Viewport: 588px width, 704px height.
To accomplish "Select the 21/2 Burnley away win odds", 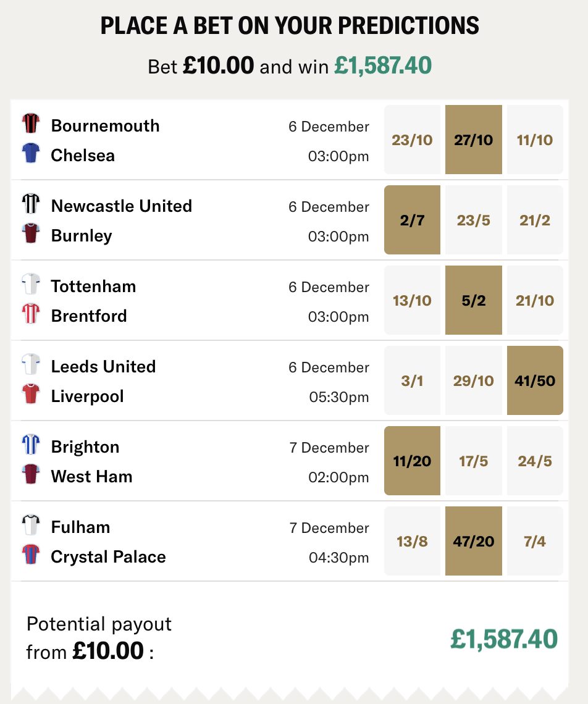I will 534,220.
